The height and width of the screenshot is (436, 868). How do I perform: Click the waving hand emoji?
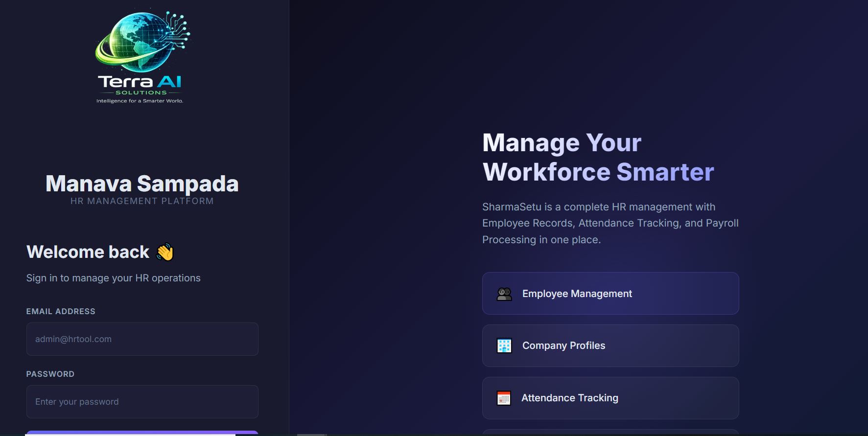[165, 252]
